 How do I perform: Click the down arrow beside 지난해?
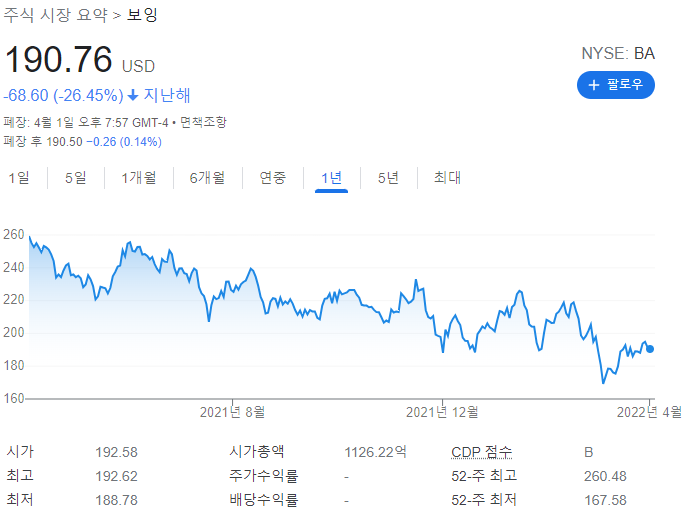133,95
